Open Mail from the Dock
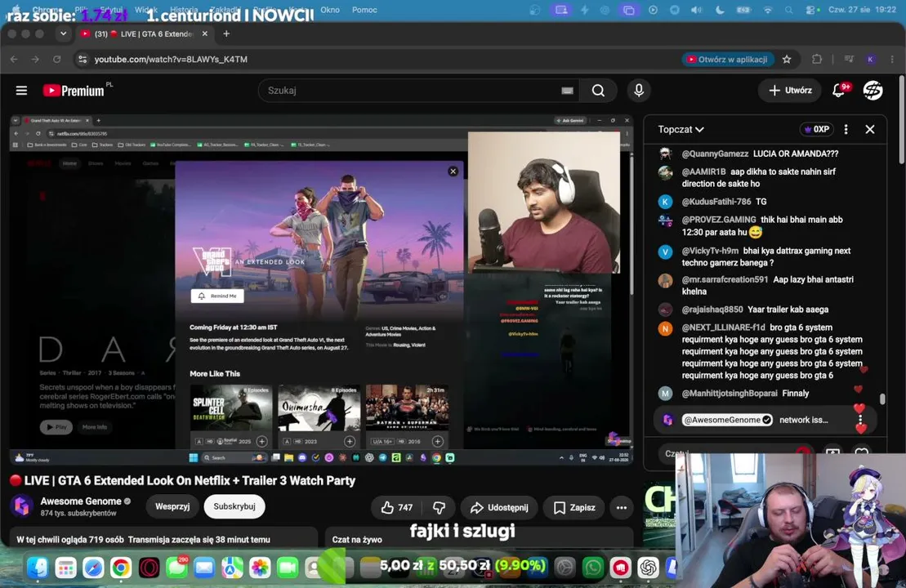The image size is (906, 588). pyautogui.click(x=204, y=568)
